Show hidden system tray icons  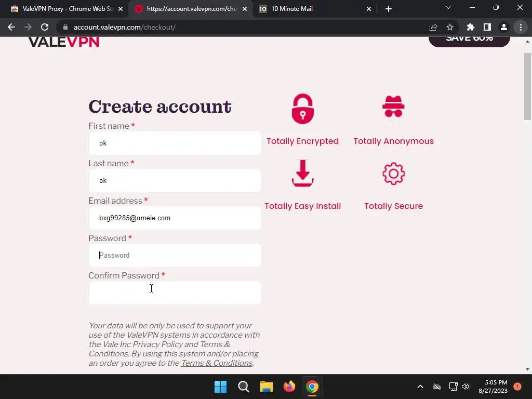(x=420, y=387)
